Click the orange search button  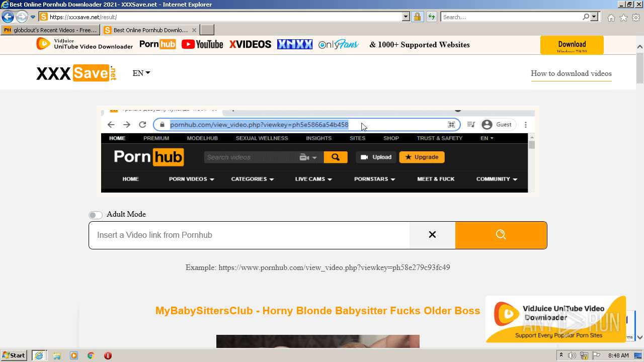point(501,235)
